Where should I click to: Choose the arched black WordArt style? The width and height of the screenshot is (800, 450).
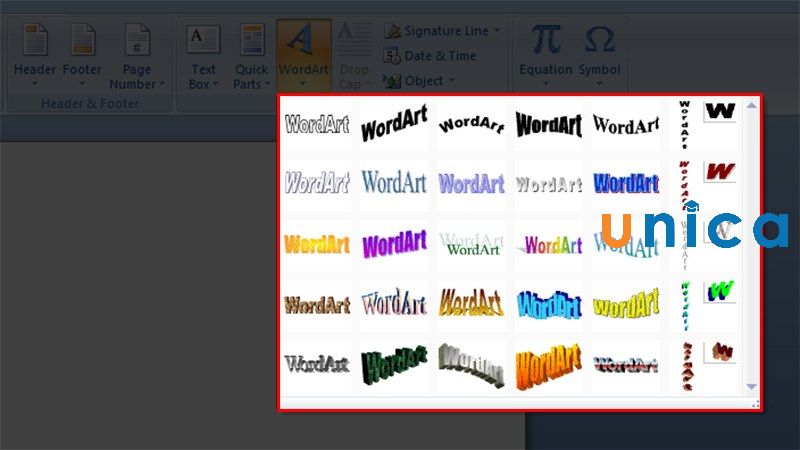(x=471, y=124)
